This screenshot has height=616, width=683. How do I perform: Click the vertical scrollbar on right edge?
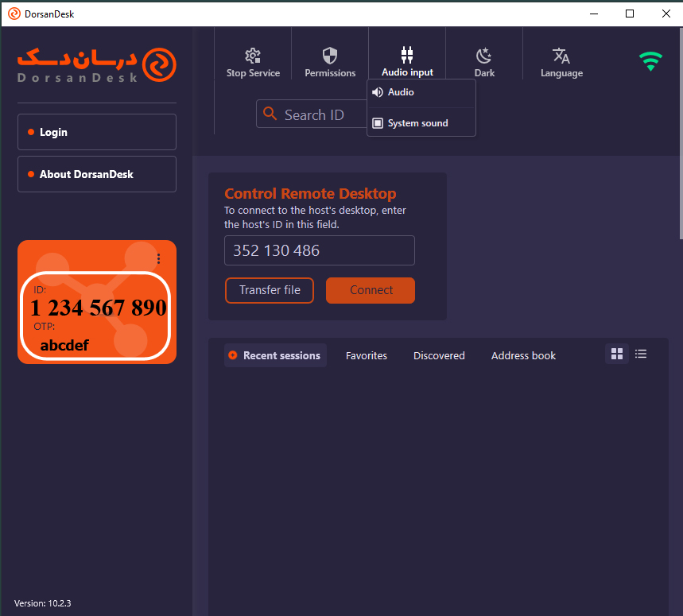681,134
